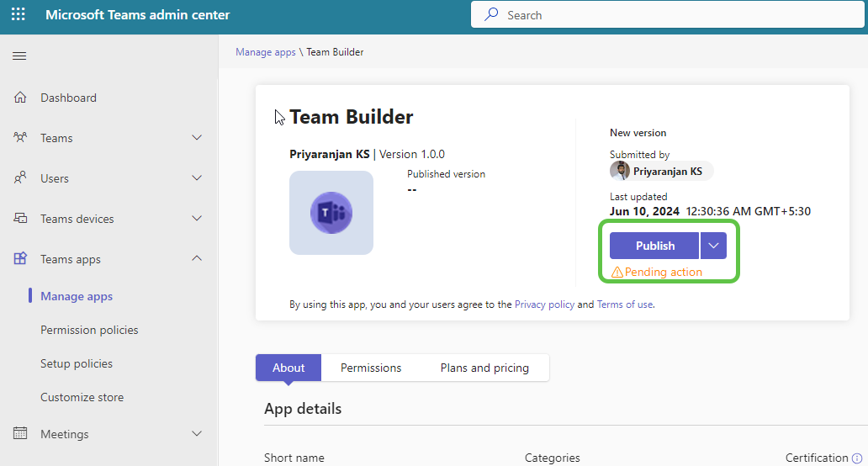
Task: Open the Privacy policy link
Action: pos(545,304)
